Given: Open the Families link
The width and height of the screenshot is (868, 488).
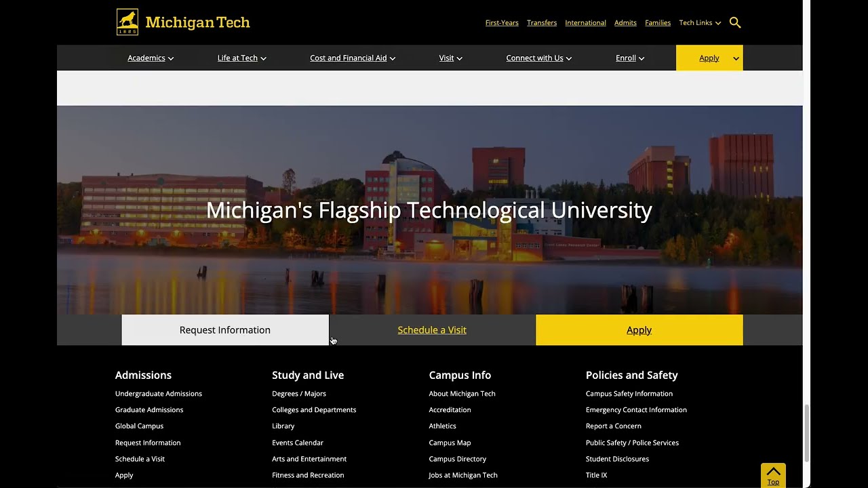Looking at the screenshot, I should pos(658,23).
